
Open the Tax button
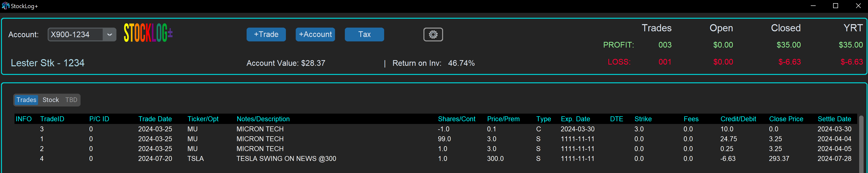pyautogui.click(x=364, y=35)
